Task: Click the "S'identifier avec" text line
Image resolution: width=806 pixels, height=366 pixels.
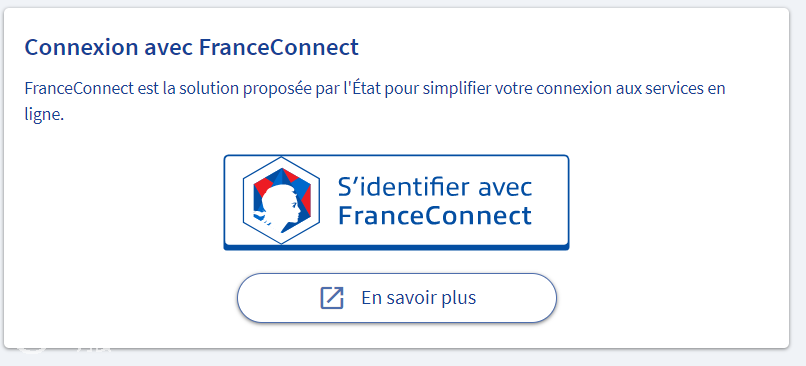Action: point(435,188)
